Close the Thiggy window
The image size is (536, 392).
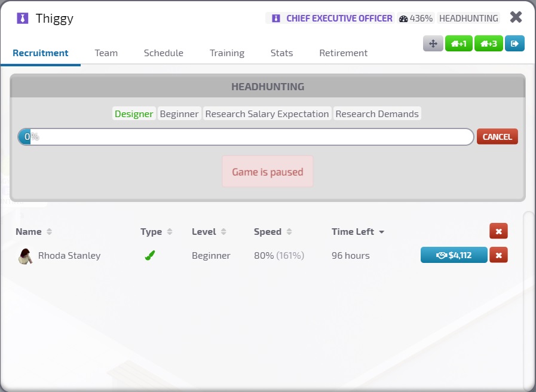click(516, 17)
